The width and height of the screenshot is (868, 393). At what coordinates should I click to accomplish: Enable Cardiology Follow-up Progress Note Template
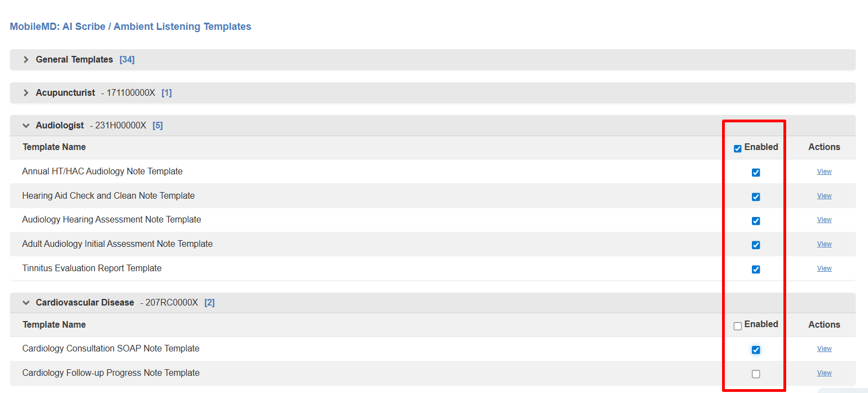point(756,374)
